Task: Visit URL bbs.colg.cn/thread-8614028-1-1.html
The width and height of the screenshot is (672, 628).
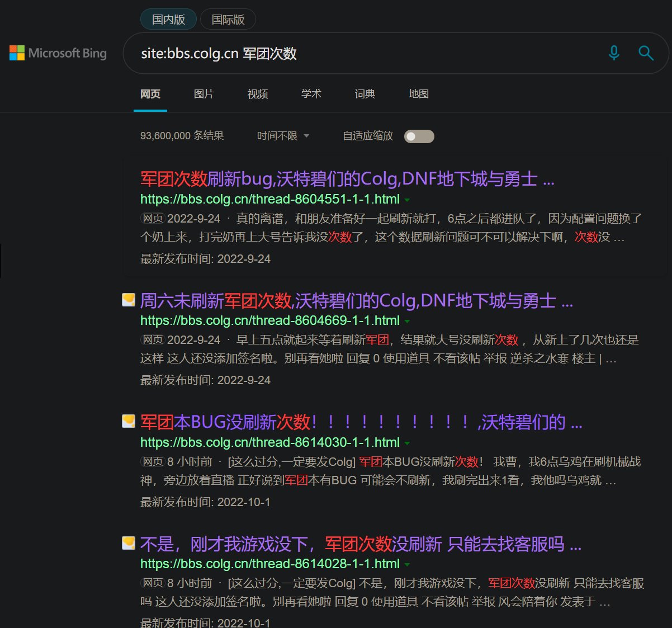Action: click(x=270, y=564)
